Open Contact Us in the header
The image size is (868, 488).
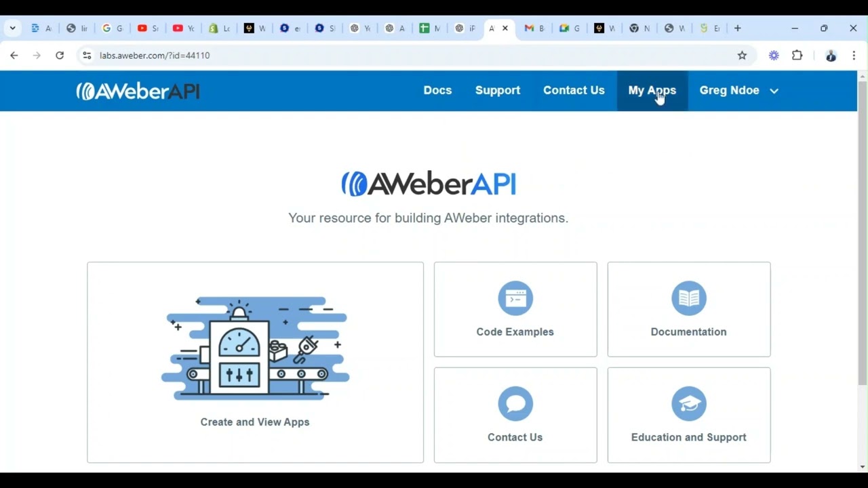pyautogui.click(x=574, y=90)
